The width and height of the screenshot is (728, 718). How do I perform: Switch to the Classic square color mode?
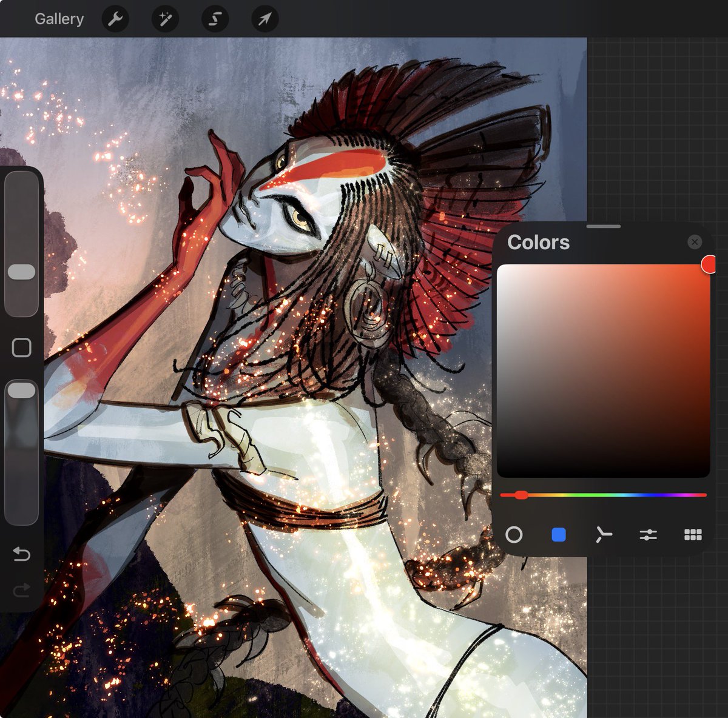559,534
